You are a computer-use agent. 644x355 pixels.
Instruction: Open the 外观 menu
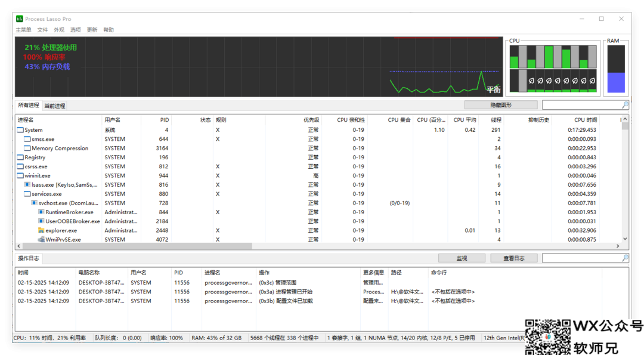58,30
